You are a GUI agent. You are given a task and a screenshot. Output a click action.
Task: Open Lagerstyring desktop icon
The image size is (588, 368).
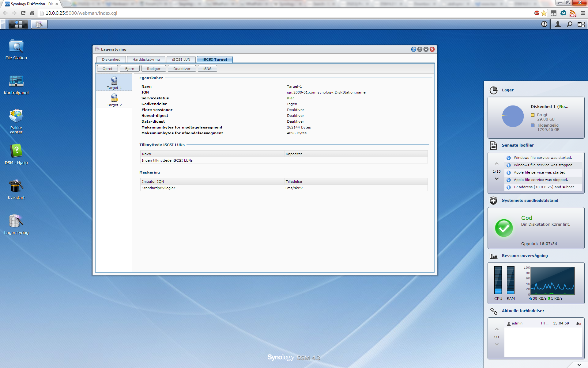pyautogui.click(x=16, y=224)
